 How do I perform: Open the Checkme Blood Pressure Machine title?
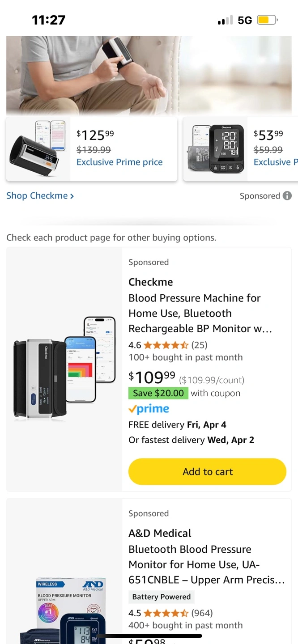(x=200, y=313)
